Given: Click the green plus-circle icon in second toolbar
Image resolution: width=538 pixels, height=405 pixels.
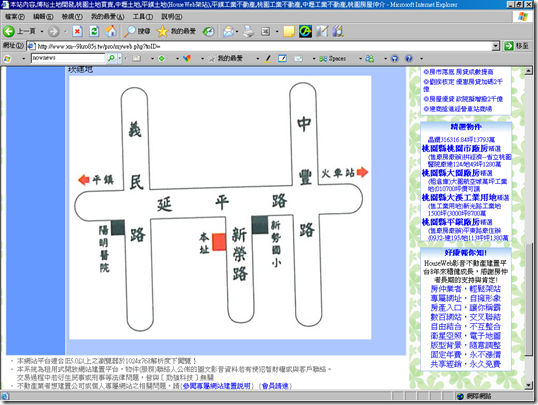Looking at the screenshot, I should coord(162,58).
